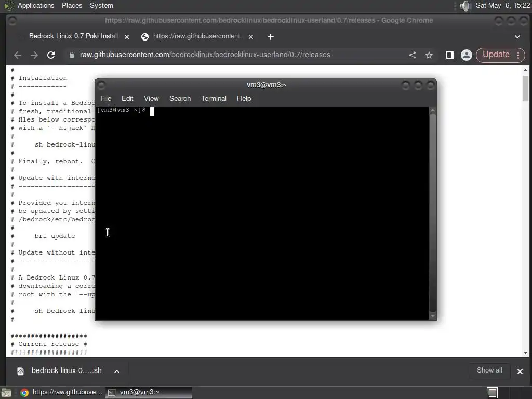532x399 pixels.
Task: Open the downloaded bedrock-linux .sh file
Action: 66,370
